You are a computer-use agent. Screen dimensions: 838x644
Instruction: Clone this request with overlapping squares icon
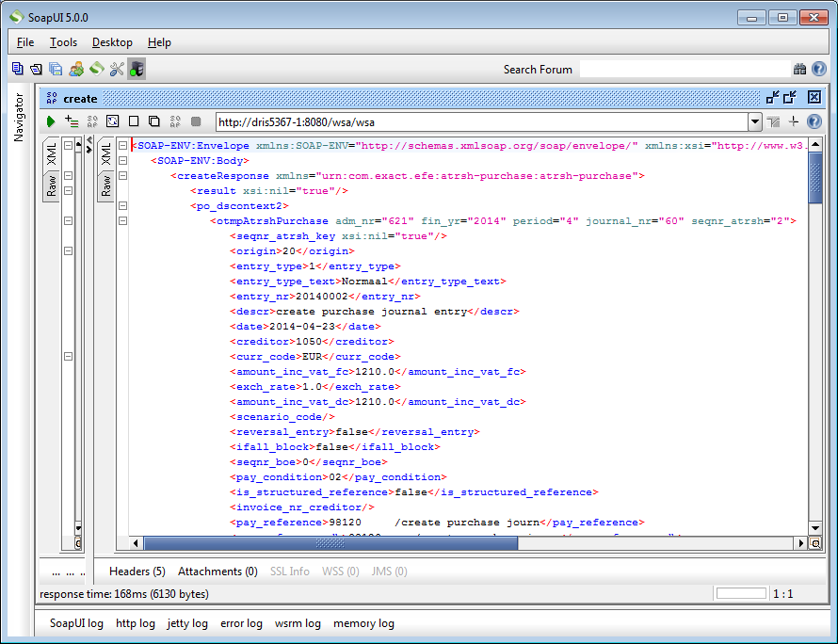(x=153, y=121)
